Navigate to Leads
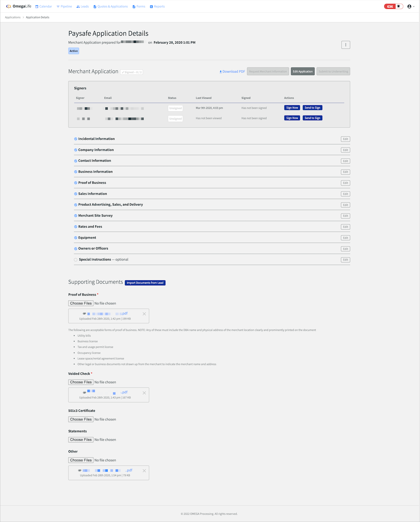Viewport: 420px width, 522px height. pyautogui.click(x=82, y=6)
